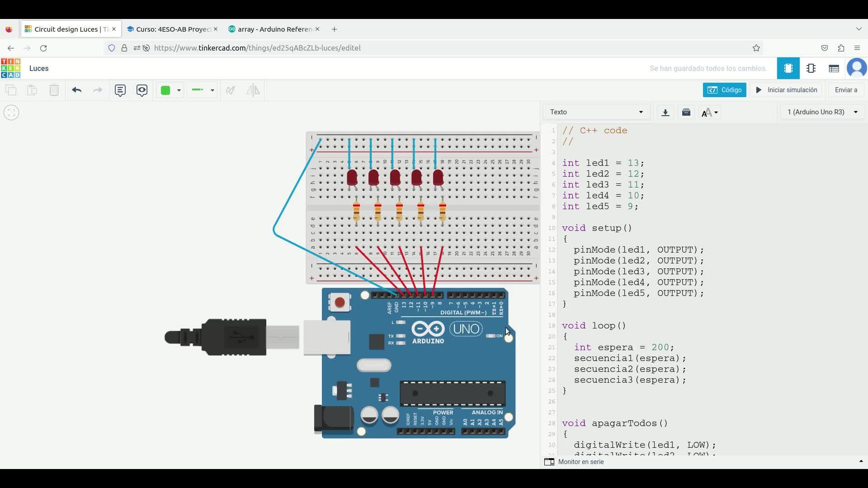Expand the Monitor en serie panel

click(581, 462)
